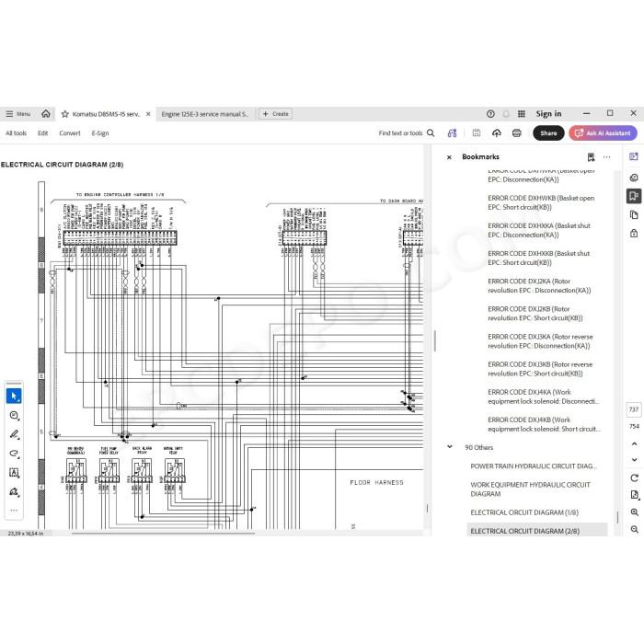This screenshot has height=644, width=644.
Task: Click the notifications bell icon
Action: point(506,114)
